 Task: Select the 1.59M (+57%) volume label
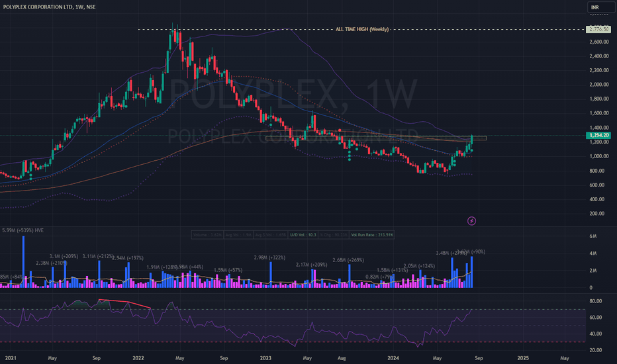tap(228, 270)
